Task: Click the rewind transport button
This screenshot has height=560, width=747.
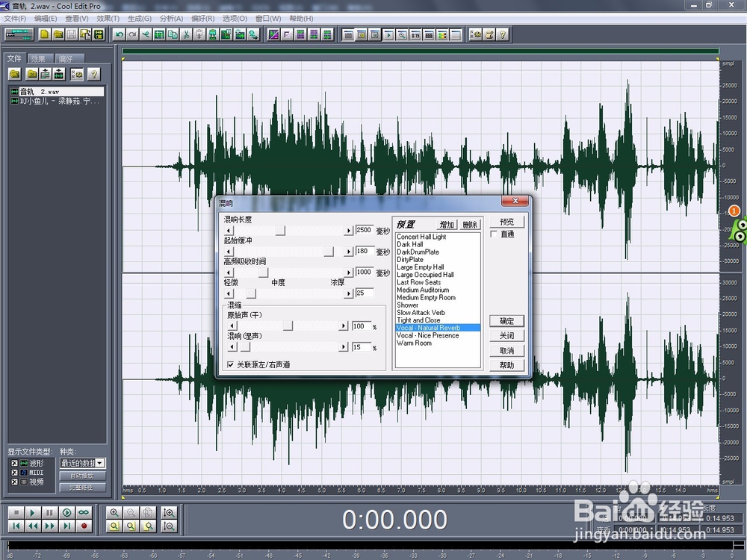Action: pos(33,526)
